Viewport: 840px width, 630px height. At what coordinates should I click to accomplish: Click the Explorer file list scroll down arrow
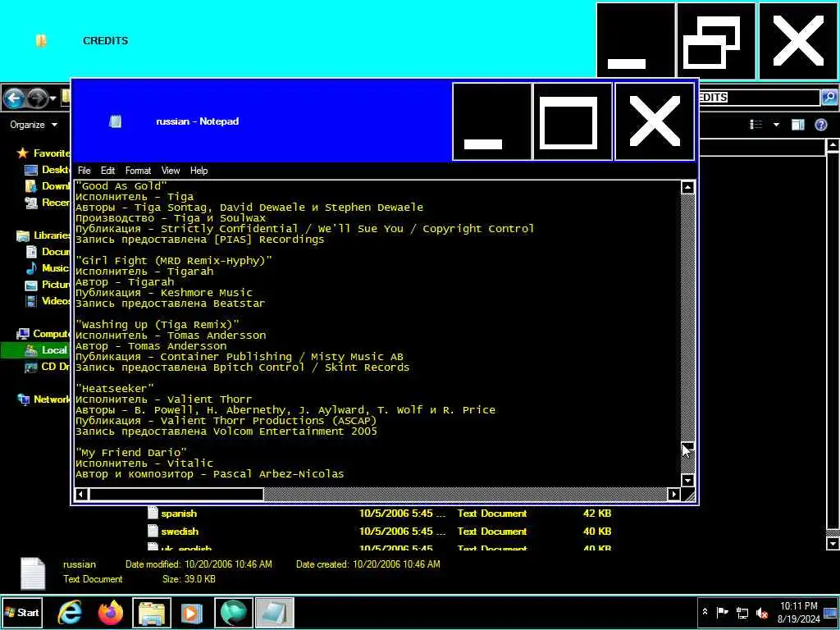coord(833,544)
